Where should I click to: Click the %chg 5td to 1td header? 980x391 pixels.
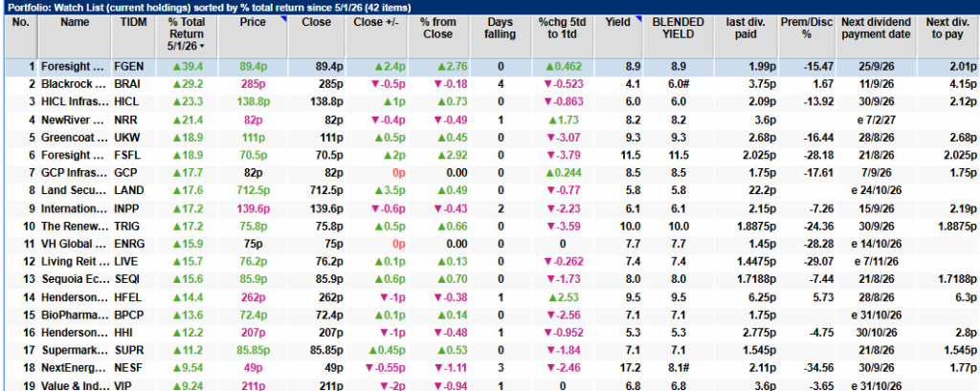563,28
